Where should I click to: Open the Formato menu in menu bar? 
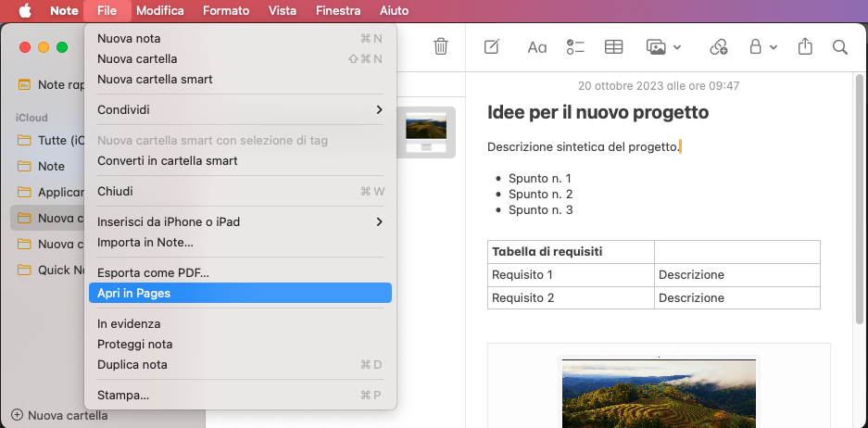pos(226,11)
